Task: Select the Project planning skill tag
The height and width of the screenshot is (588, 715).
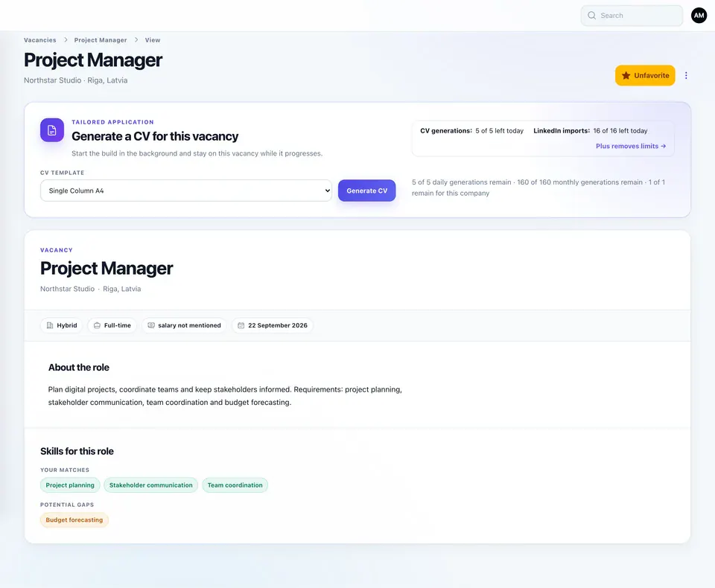Action: pyautogui.click(x=70, y=485)
